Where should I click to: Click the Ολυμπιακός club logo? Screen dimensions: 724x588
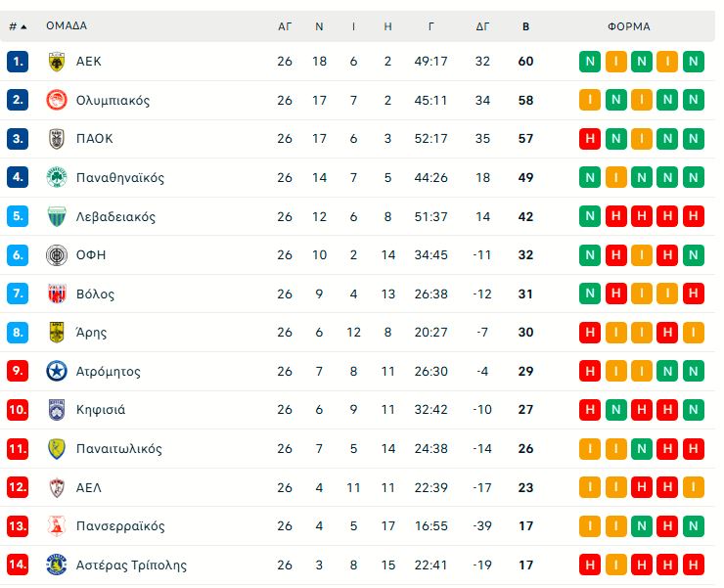56,100
